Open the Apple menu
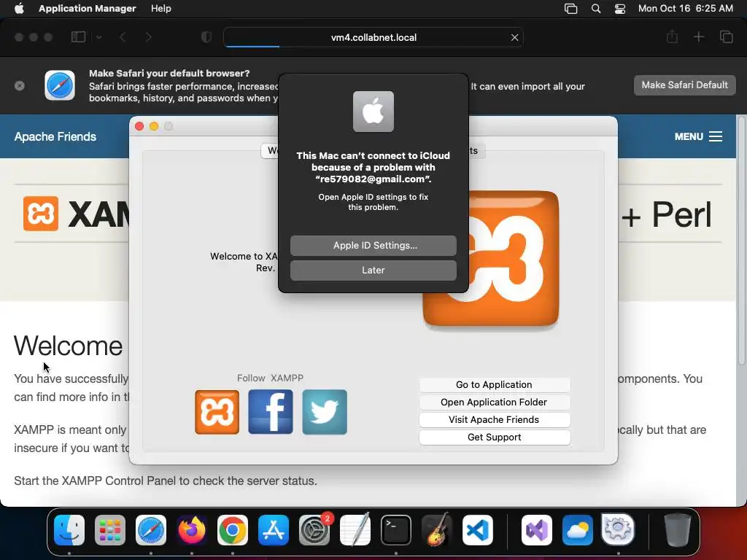 point(19,9)
